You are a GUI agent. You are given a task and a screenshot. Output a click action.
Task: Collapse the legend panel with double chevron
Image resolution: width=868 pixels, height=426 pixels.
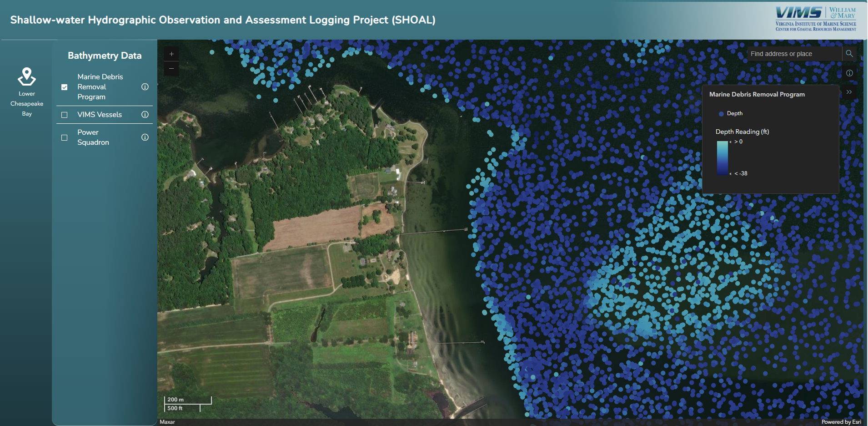click(849, 92)
